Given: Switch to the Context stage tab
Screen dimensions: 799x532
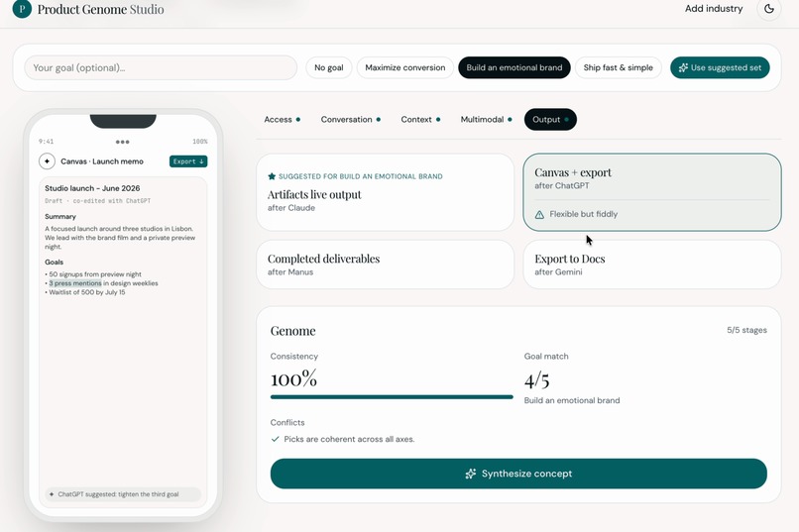Looking at the screenshot, I should [420, 120].
